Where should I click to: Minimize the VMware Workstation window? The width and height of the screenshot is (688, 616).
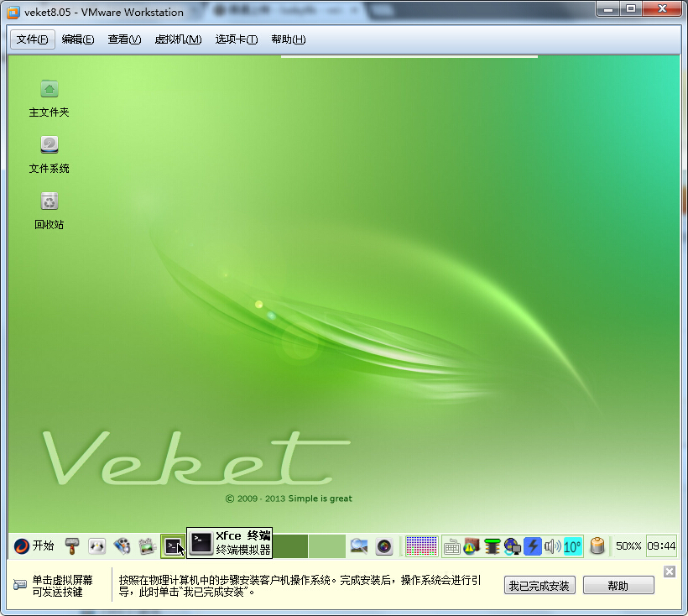coord(608,9)
